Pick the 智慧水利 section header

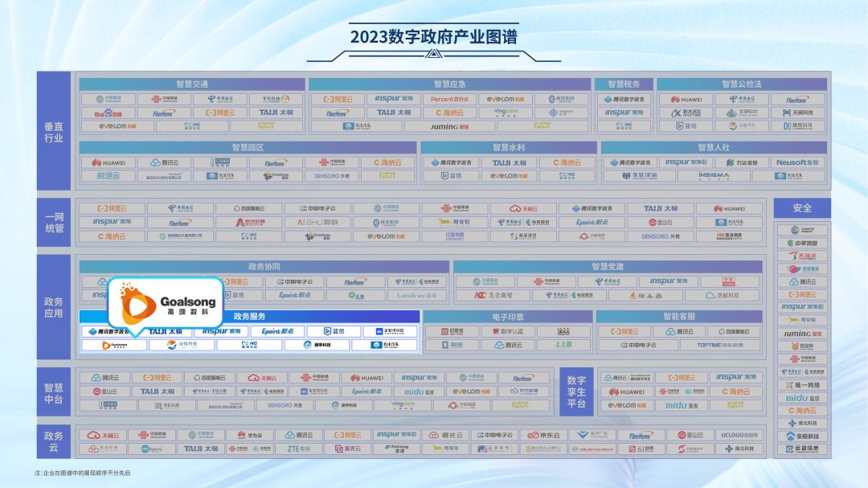[x=509, y=147]
